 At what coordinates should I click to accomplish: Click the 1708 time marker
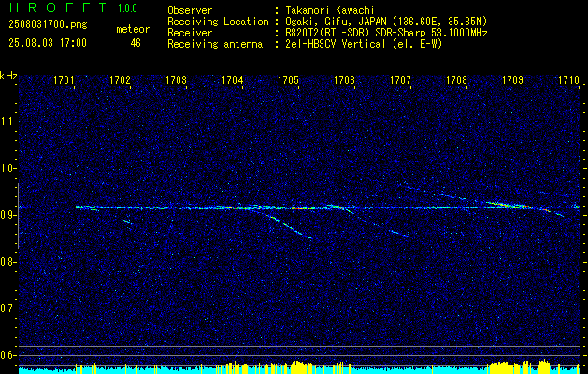pyautogui.click(x=457, y=80)
